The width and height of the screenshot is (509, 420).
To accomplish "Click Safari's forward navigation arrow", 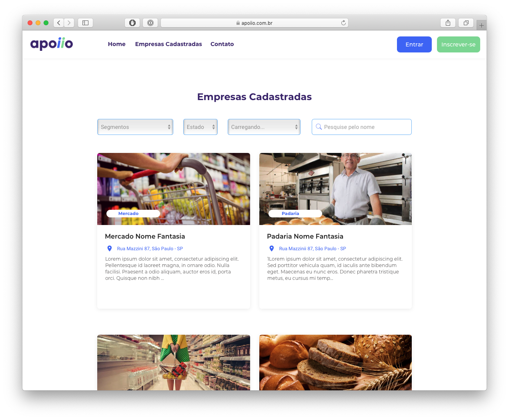I will (x=69, y=23).
